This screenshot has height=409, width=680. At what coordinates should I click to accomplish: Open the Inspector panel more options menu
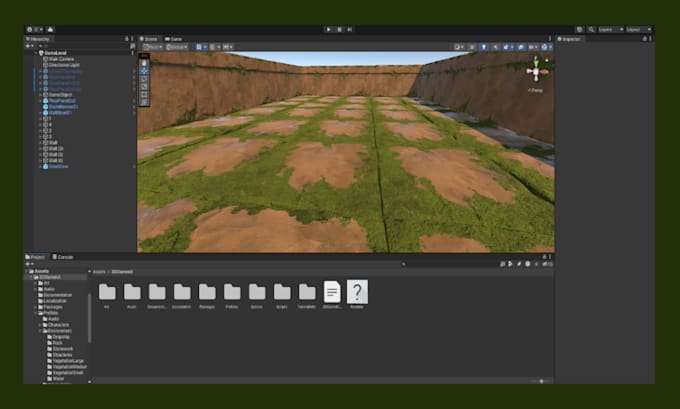650,39
